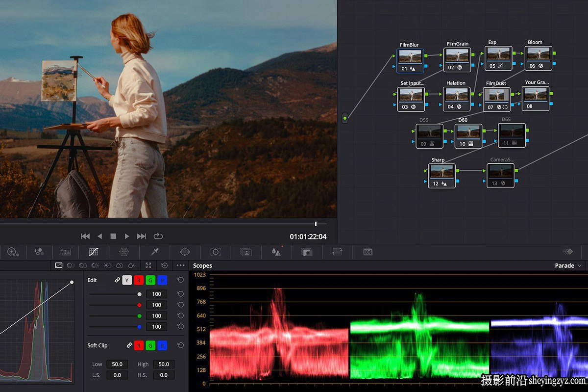588x392 pixels.
Task: Expand curves editor to full view
Action: tap(148, 265)
